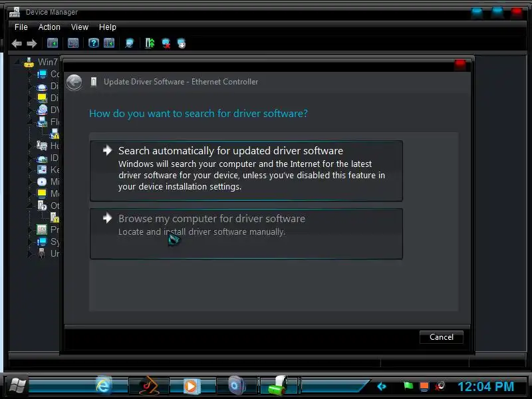Toggle the Show/Hide Action Pane toolbar icon
Image resolution: width=532 pixels, height=399 pixels.
click(109, 43)
